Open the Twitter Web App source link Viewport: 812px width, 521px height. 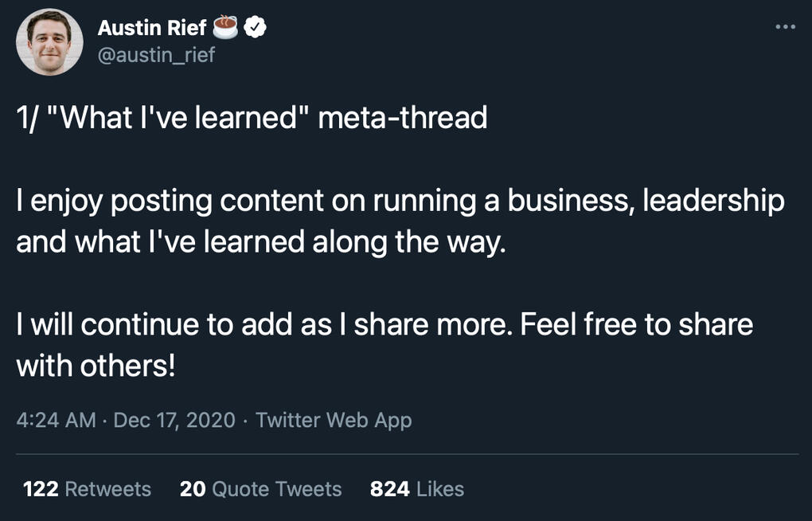click(x=334, y=420)
